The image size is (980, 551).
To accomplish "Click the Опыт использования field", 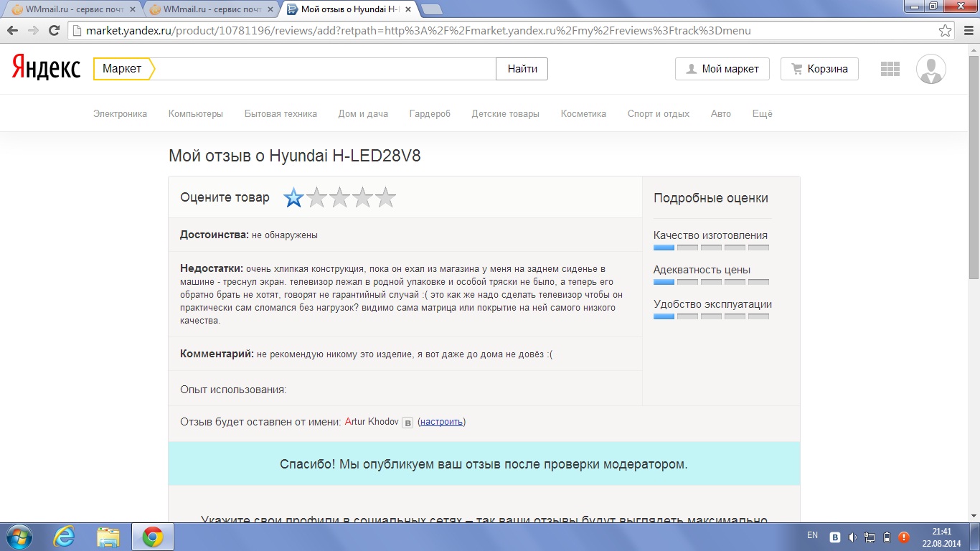I will click(405, 390).
